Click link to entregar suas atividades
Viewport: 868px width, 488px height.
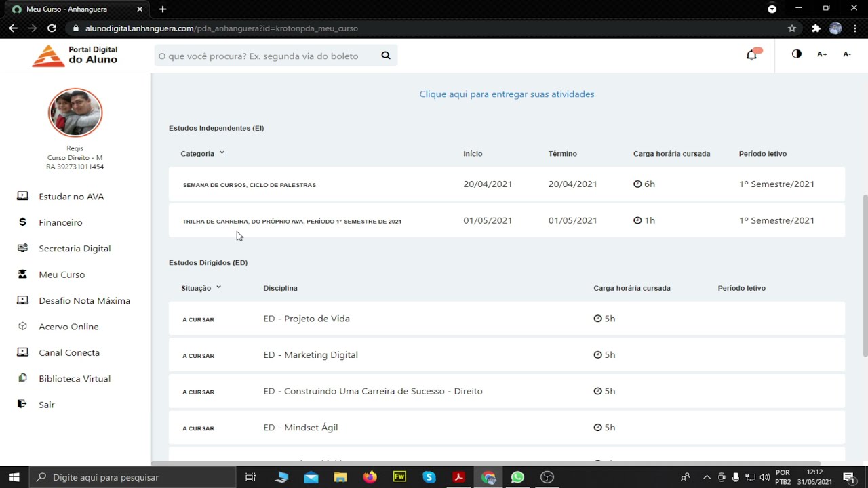507,94
